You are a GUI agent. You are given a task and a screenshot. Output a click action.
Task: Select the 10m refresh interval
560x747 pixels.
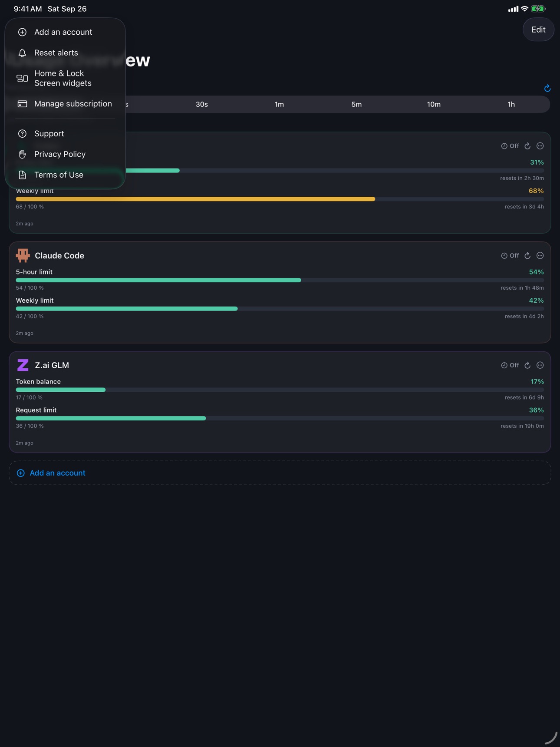(434, 104)
